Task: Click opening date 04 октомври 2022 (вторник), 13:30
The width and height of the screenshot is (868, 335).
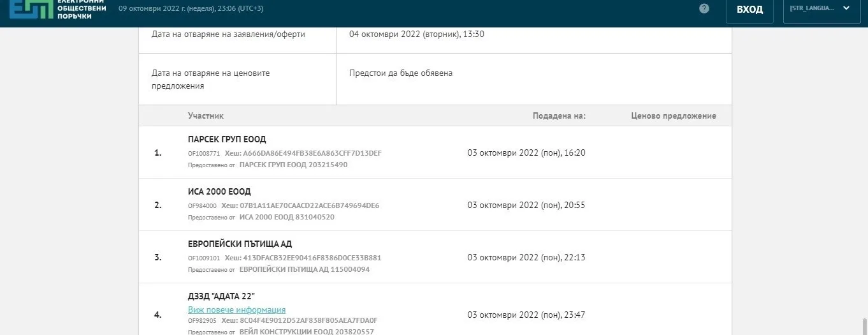Action: pos(417,34)
